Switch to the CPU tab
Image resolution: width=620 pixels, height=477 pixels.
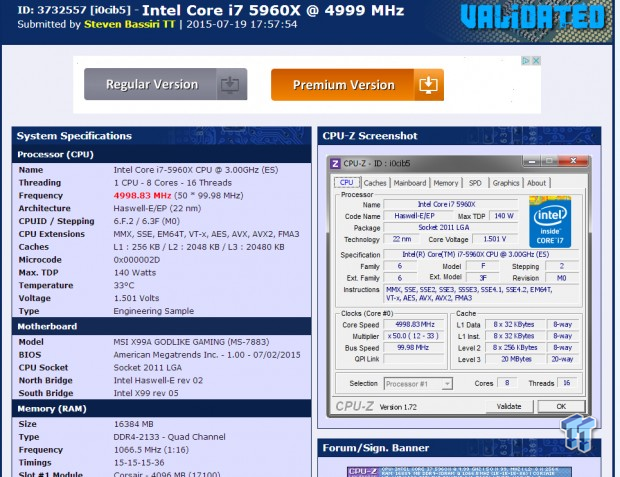[346, 182]
